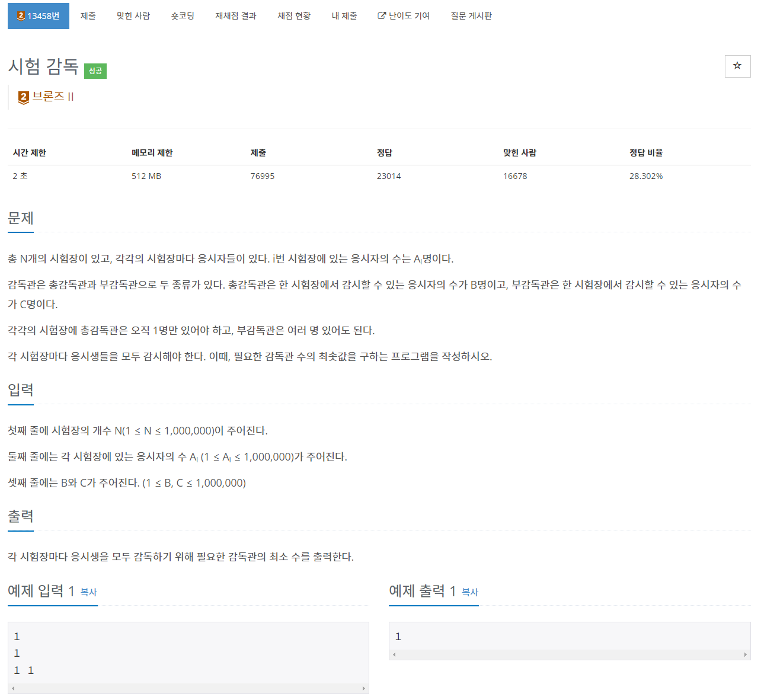The height and width of the screenshot is (700, 761).
Task: Click the star favorite button
Action: pyautogui.click(x=737, y=66)
